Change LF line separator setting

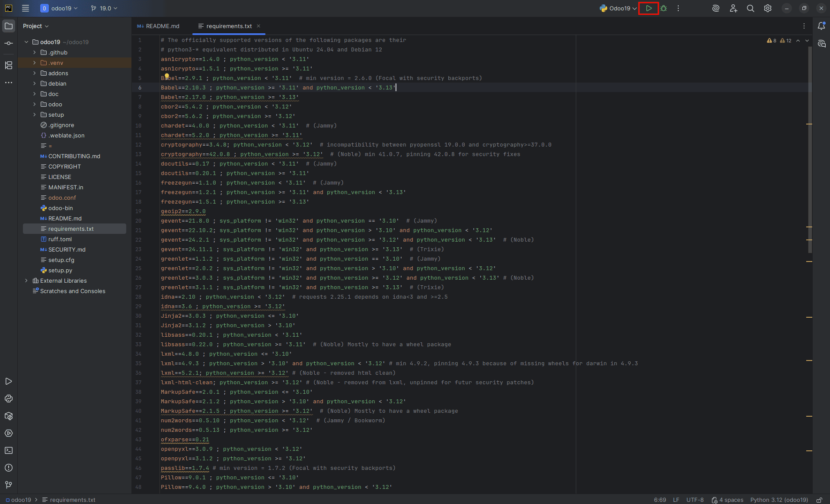(676, 500)
